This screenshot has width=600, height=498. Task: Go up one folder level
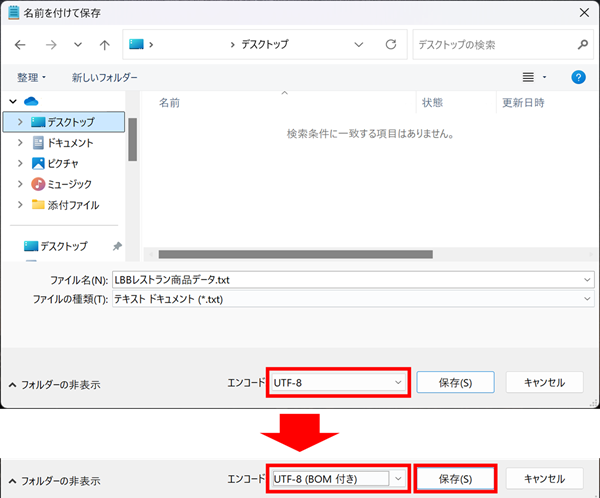pos(104,45)
